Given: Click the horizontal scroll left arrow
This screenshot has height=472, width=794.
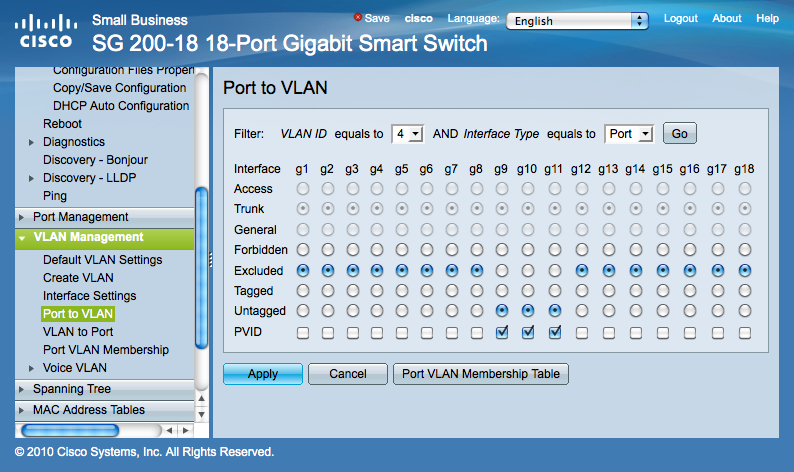Looking at the screenshot, I should 170,430.
